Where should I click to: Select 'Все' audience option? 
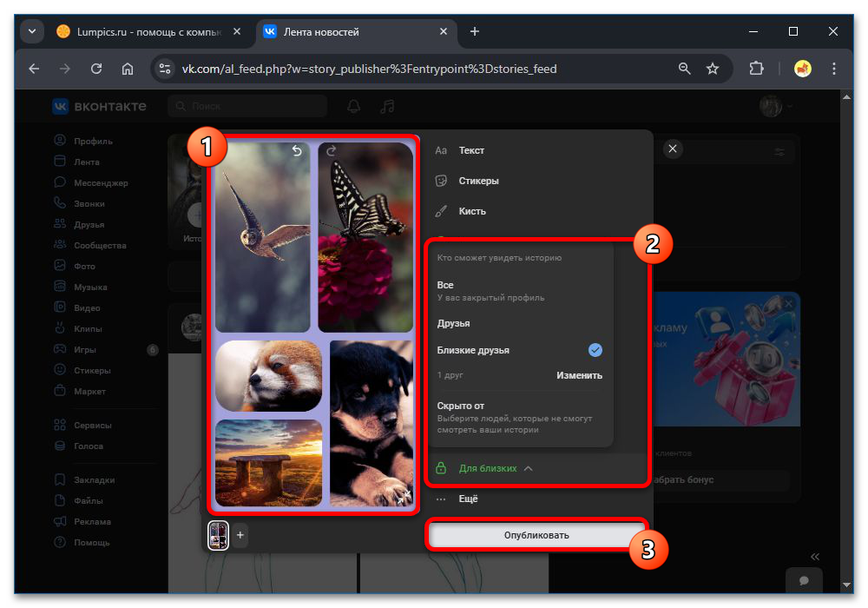445,285
